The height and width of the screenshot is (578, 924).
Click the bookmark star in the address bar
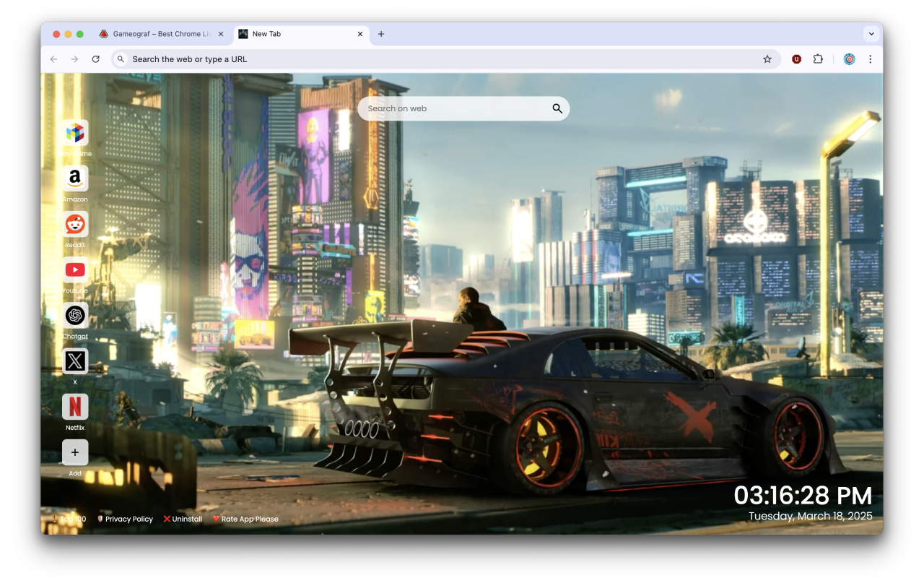pos(767,59)
